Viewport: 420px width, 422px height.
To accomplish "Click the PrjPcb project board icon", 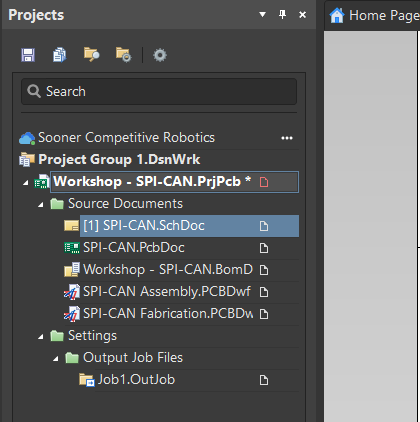I will (x=42, y=182).
